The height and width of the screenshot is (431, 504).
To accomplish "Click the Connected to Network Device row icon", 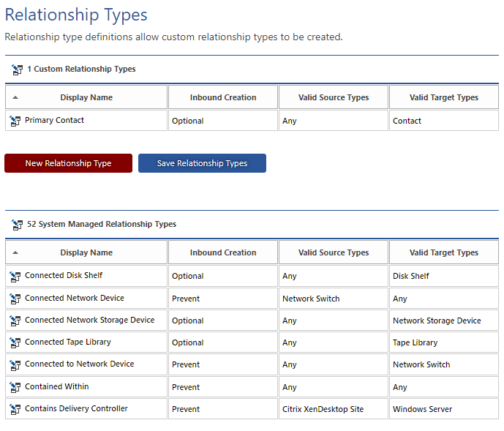I will pos(15,364).
